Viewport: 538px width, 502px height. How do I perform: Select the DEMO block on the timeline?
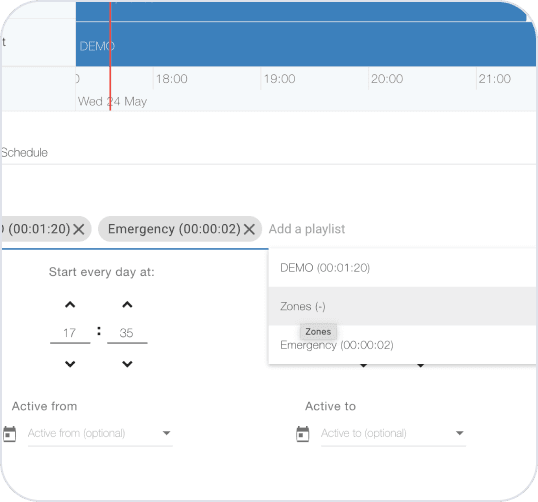[306, 44]
